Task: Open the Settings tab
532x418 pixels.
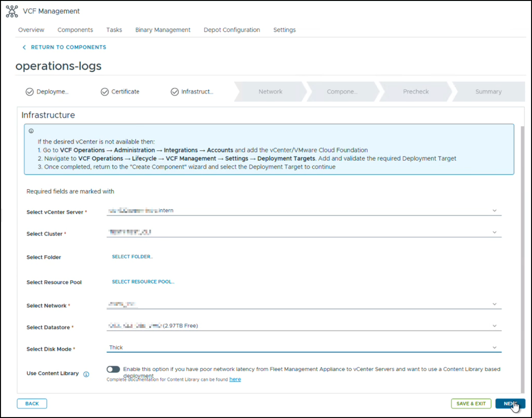Action: [285, 30]
